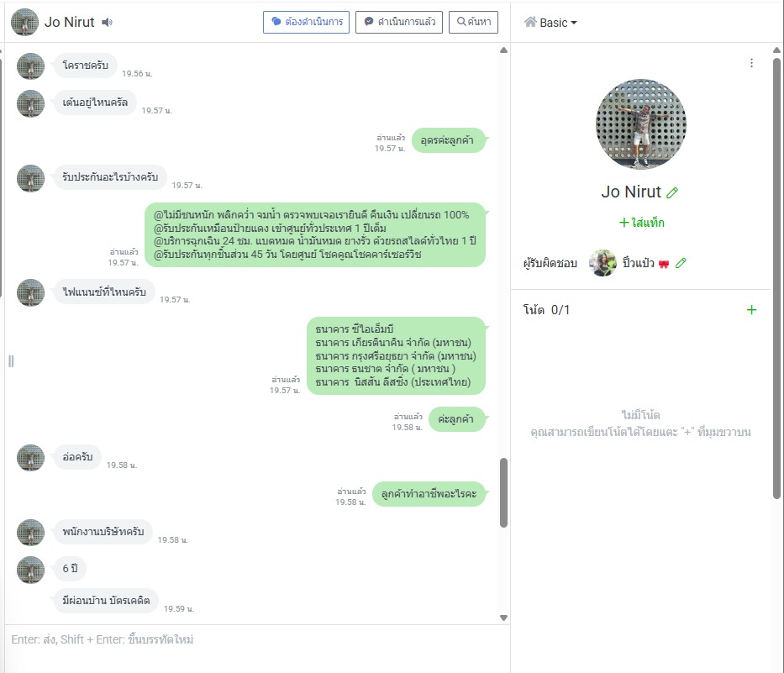784x673 pixels.
Task: Click the chat scroll-up arrow
Action: [503, 50]
